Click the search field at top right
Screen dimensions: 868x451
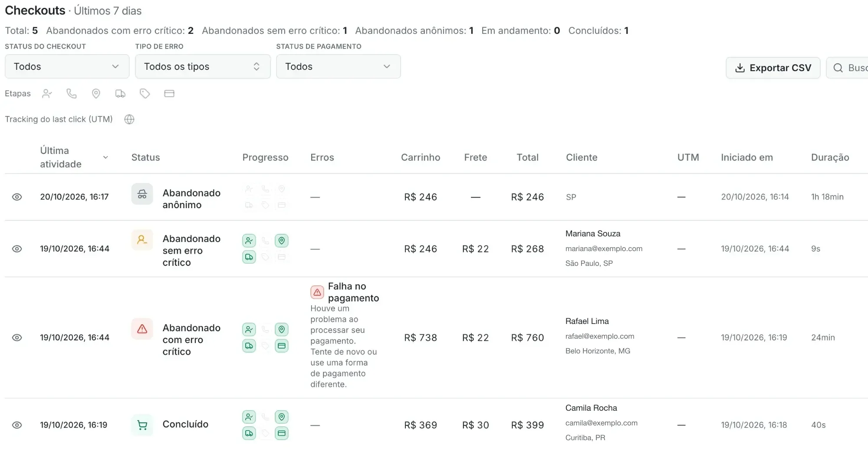[x=847, y=68]
